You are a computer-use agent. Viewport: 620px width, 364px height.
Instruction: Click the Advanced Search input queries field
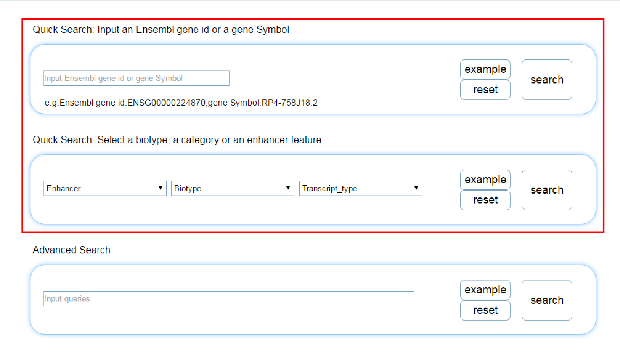click(x=229, y=299)
